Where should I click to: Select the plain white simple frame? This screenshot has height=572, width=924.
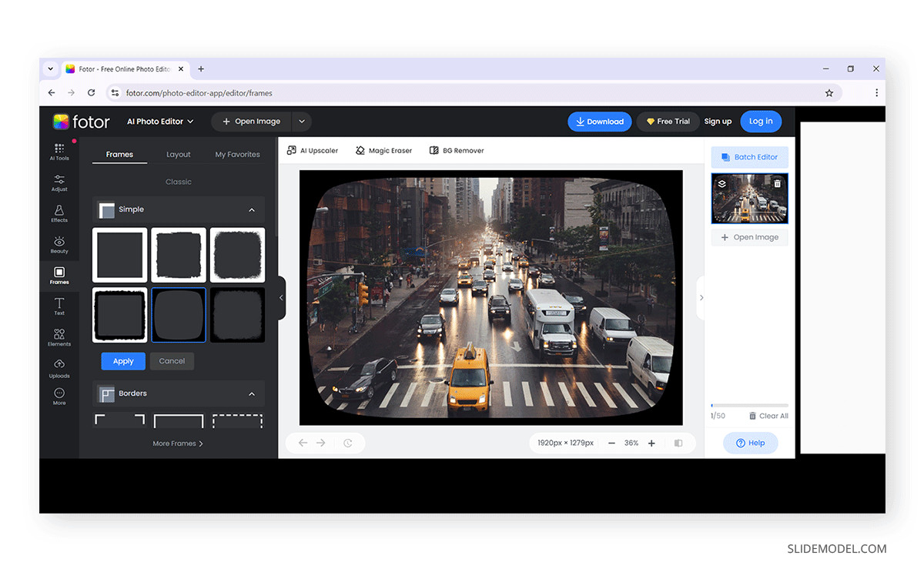pos(120,255)
